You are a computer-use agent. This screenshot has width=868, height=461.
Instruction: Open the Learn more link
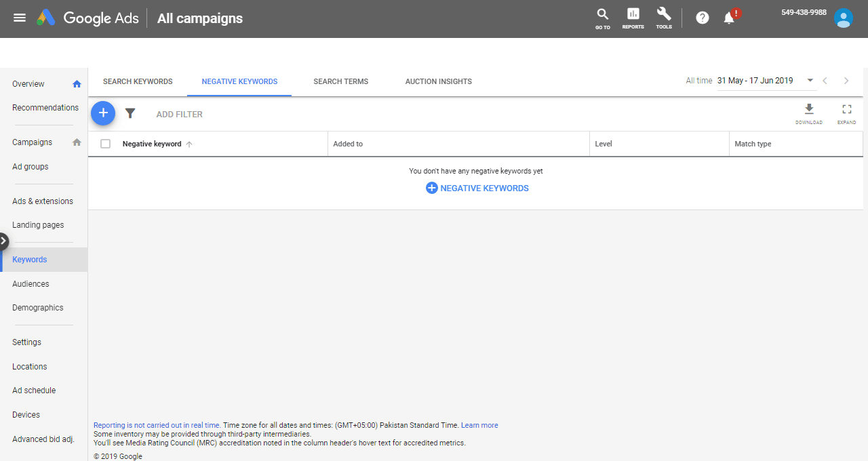pyautogui.click(x=479, y=426)
